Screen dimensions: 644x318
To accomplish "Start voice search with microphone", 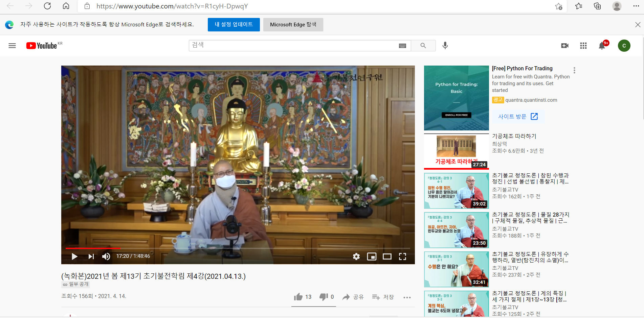I will (445, 46).
